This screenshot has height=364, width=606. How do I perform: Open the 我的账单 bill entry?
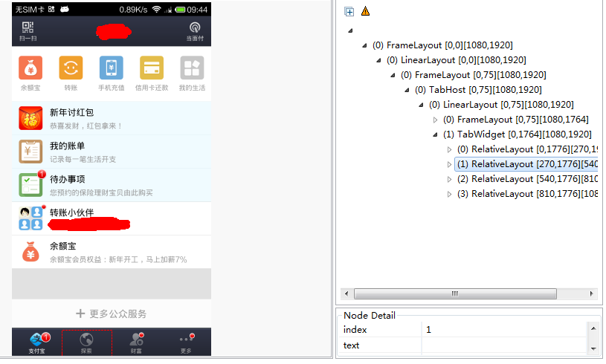pos(112,152)
